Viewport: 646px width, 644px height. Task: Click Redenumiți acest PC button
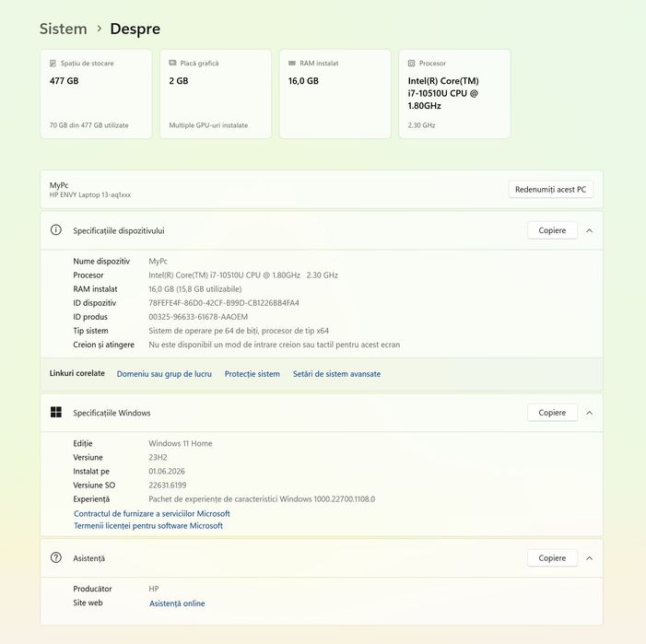(551, 190)
